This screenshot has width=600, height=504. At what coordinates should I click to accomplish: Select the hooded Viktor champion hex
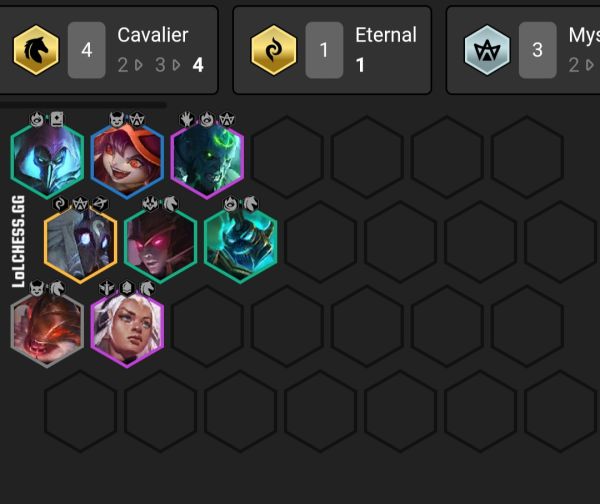point(47,159)
